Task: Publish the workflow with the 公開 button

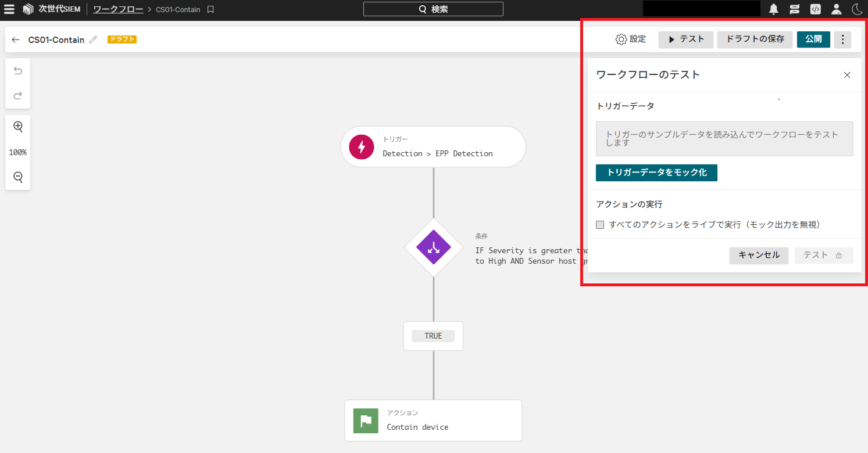Action: coord(813,39)
